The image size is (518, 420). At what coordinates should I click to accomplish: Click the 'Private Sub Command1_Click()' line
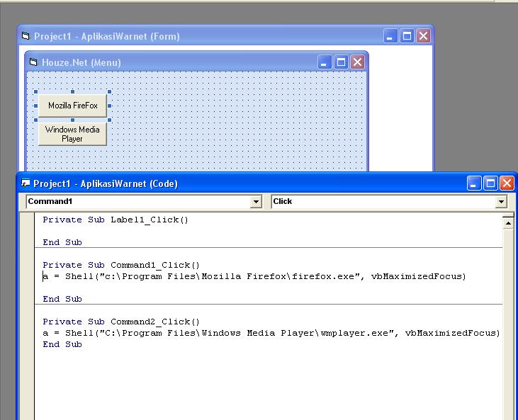click(x=121, y=265)
